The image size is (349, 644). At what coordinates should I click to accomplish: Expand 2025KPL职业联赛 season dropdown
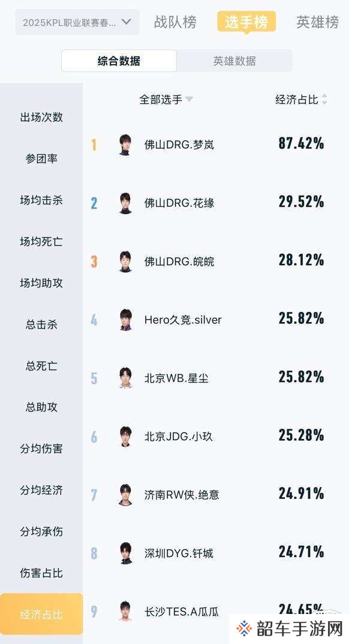point(77,22)
